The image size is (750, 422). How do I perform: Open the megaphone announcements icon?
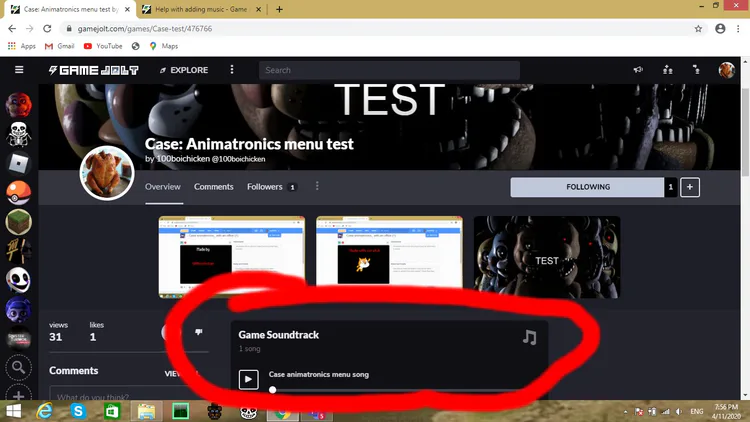639,70
